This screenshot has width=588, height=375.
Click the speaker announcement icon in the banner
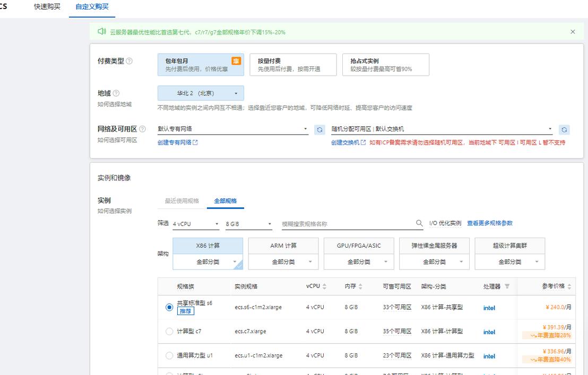tap(101, 31)
